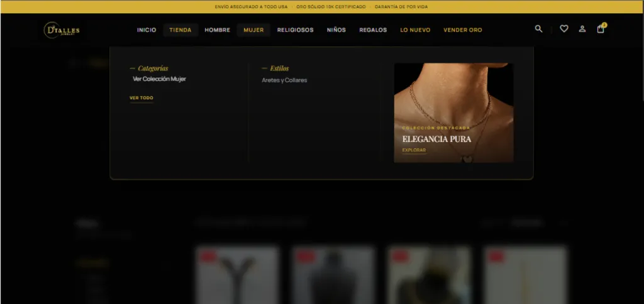The height and width of the screenshot is (304, 644).
Task: Click the VENDER ORO link
Action: tap(463, 30)
